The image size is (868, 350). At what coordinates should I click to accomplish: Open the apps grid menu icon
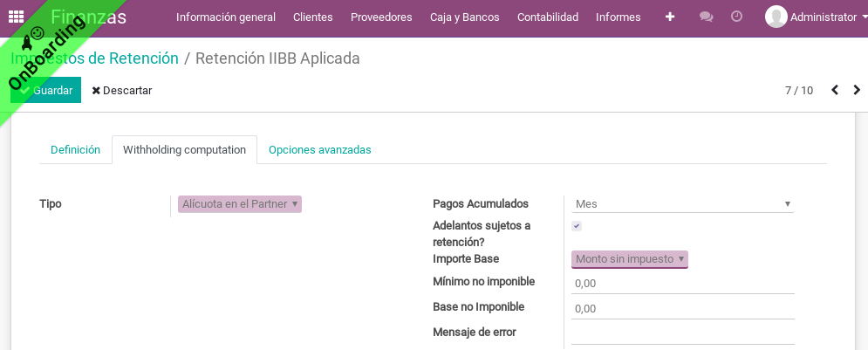[16, 17]
